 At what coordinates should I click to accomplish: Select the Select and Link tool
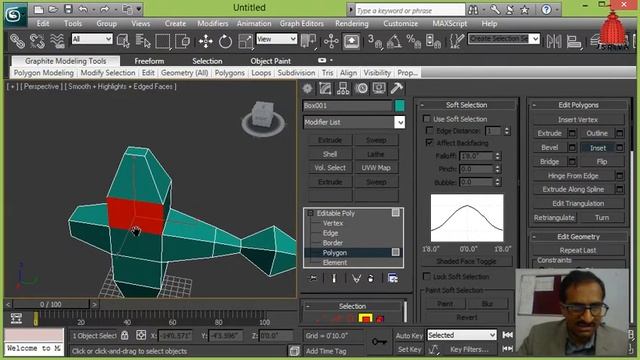(18, 41)
